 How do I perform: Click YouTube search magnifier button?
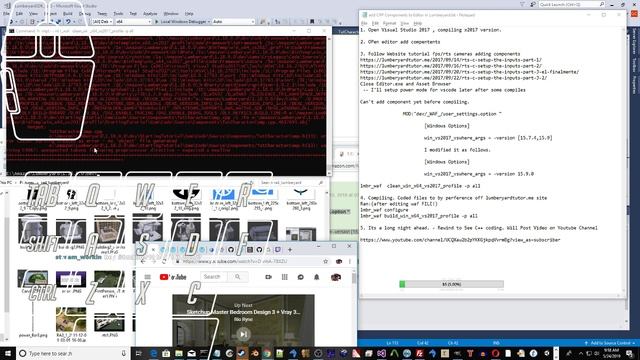(238, 277)
